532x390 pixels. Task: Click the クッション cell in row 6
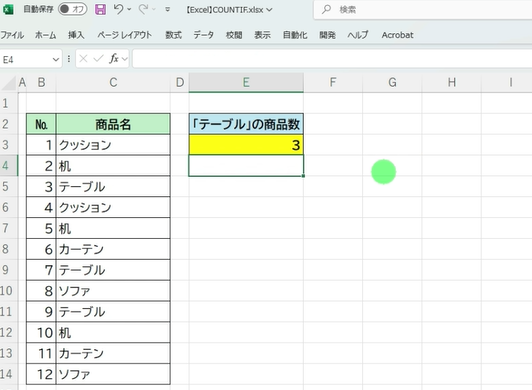(113, 207)
